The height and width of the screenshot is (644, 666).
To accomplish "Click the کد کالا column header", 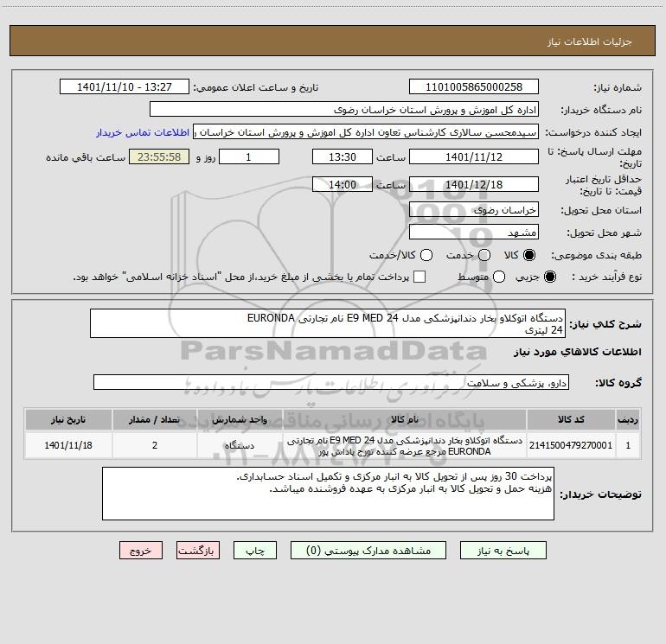I will click(x=571, y=420).
